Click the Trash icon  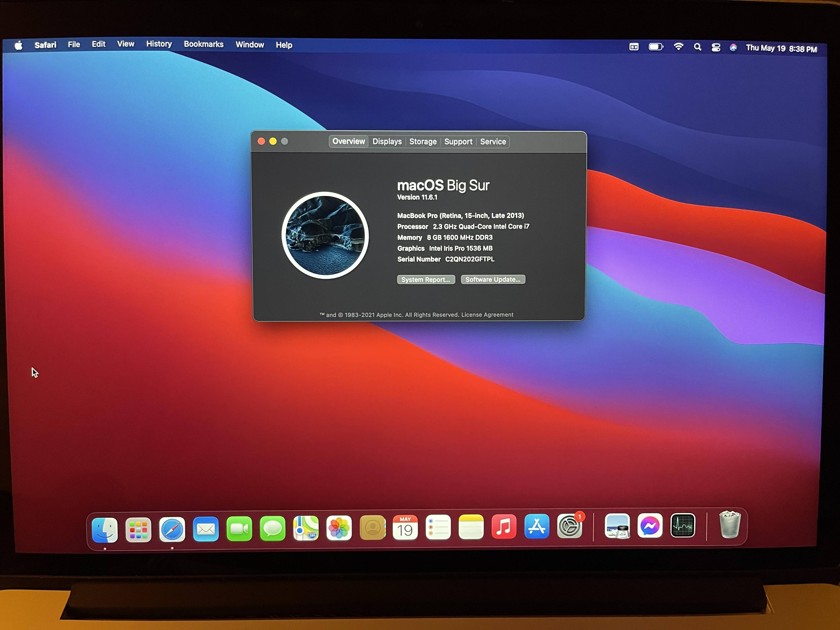[730, 526]
